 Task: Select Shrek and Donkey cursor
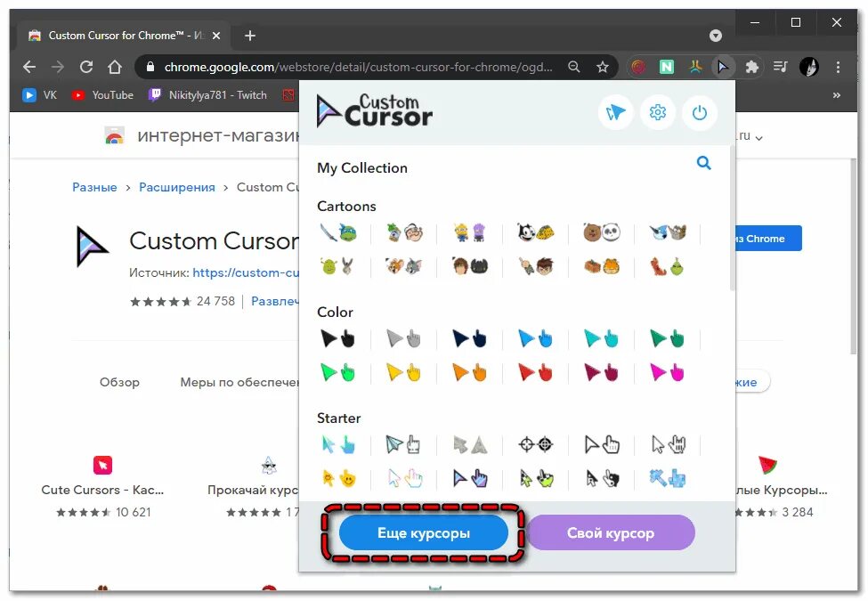[337, 267]
